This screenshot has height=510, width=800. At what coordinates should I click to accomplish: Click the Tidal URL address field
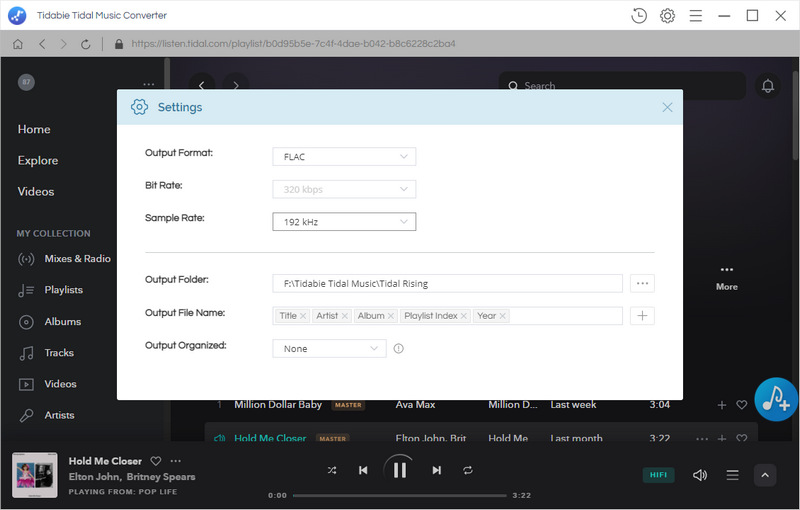293,44
